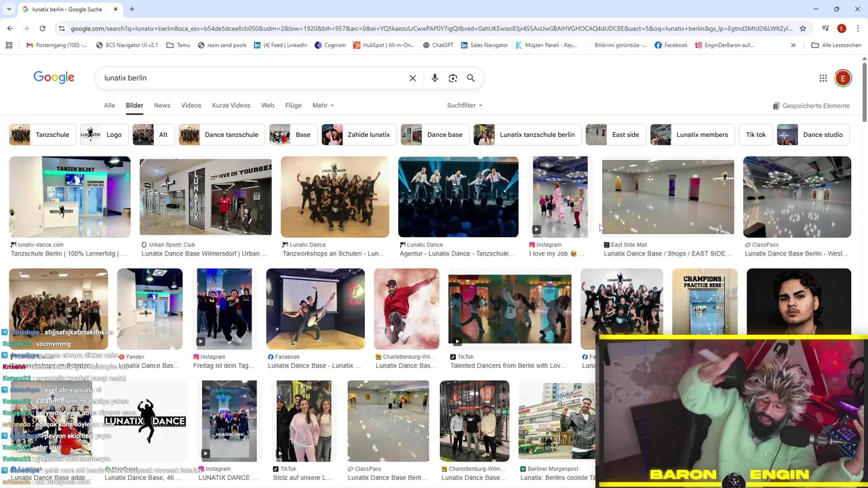This screenshot has width=868, height=488.
Task: Open Temu bookmark folder
Action: 178,45
